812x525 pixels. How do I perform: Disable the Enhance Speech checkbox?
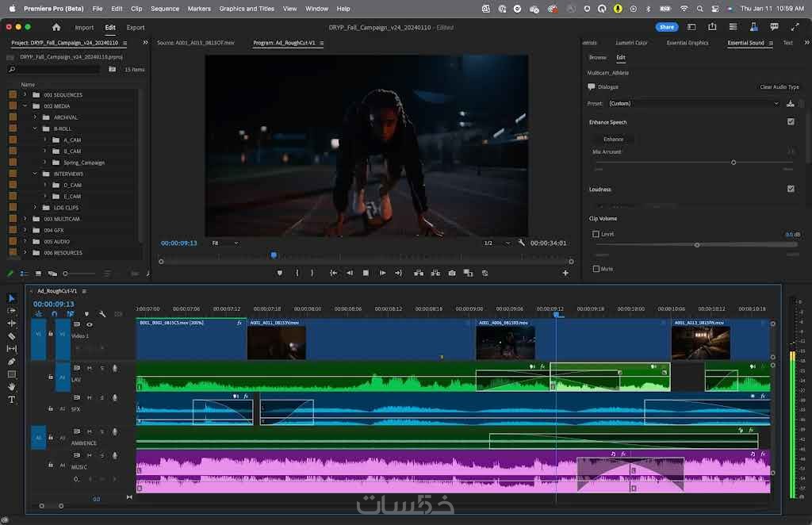791,122
